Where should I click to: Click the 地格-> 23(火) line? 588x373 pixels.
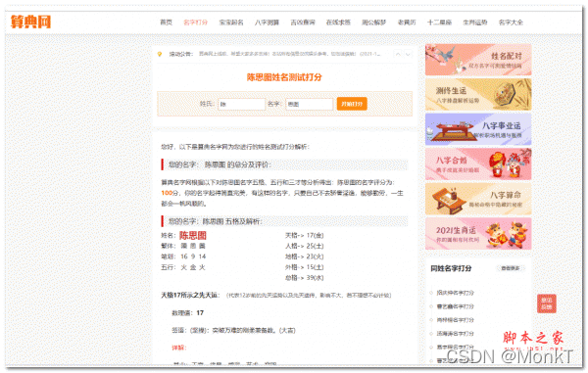304,256
